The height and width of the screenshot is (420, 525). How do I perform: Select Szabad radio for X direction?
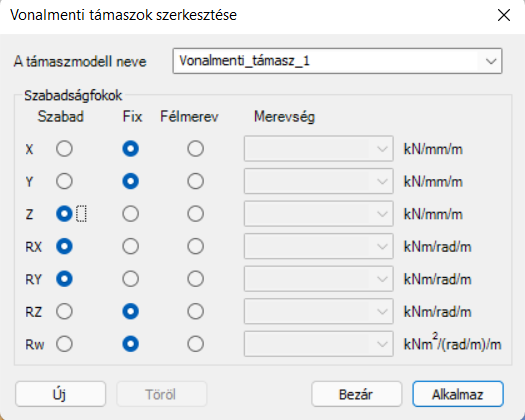64,149
